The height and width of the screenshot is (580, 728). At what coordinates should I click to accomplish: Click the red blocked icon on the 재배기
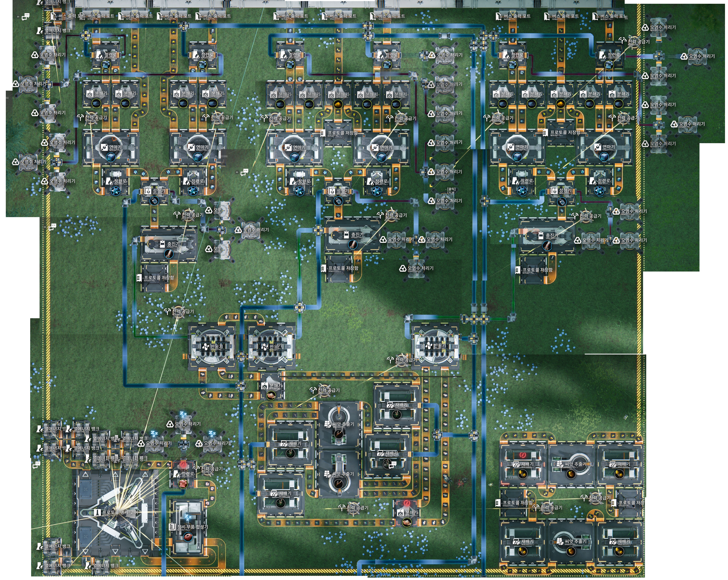pyautogui.click(x=523, y=455)
